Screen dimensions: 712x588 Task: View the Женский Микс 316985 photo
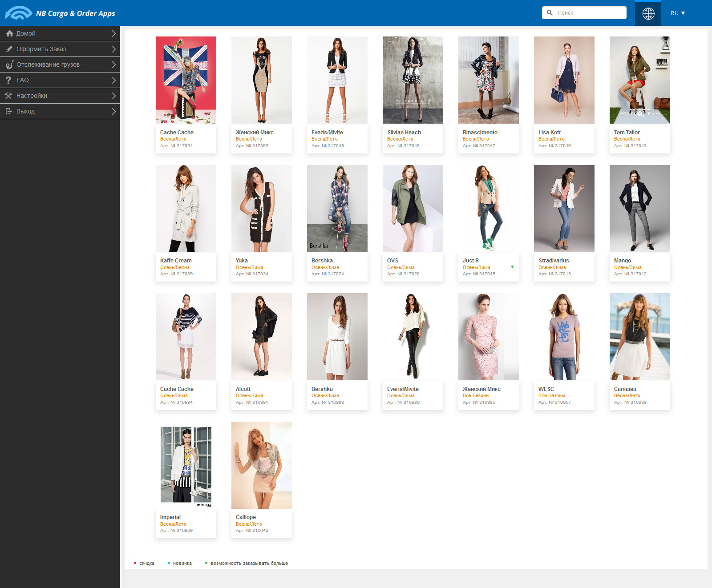click(489, 337)
